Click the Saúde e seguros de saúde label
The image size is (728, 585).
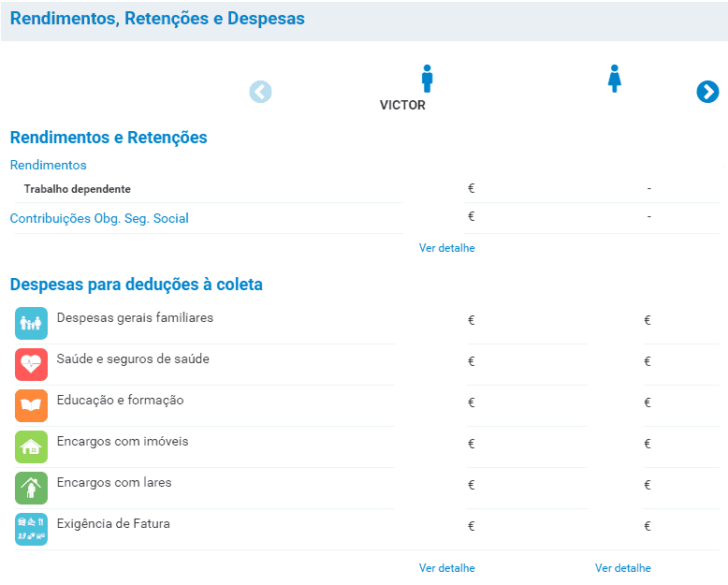pos(133,359)
